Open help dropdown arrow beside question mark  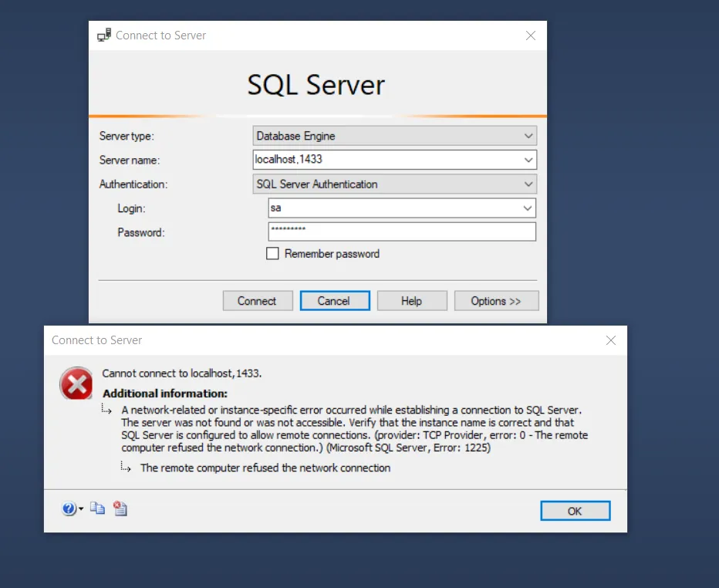pos(81,509)
